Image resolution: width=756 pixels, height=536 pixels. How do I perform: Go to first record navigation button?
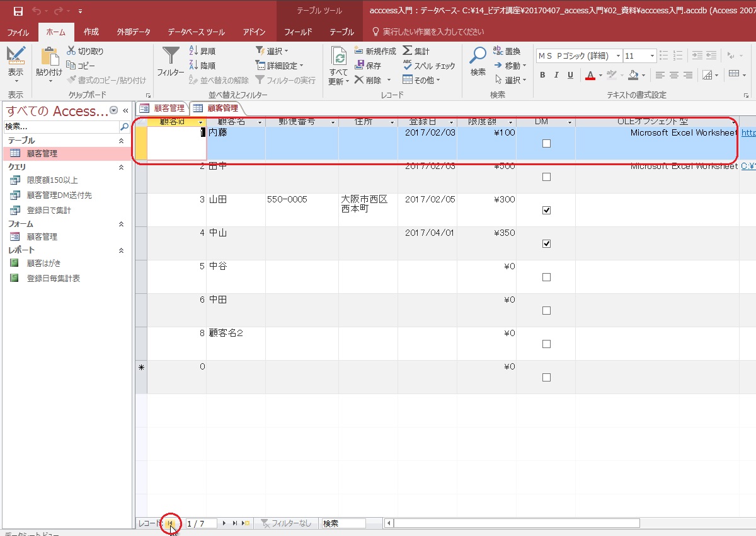pyautogui.click(x=171, y=523)
